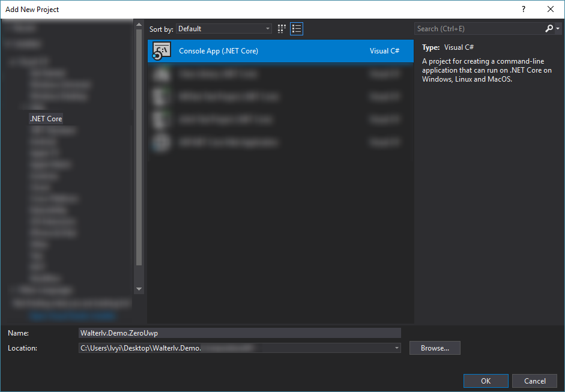Click the project Name input field
The width and height of the screenshot is (565, 392).
point(240,333)
